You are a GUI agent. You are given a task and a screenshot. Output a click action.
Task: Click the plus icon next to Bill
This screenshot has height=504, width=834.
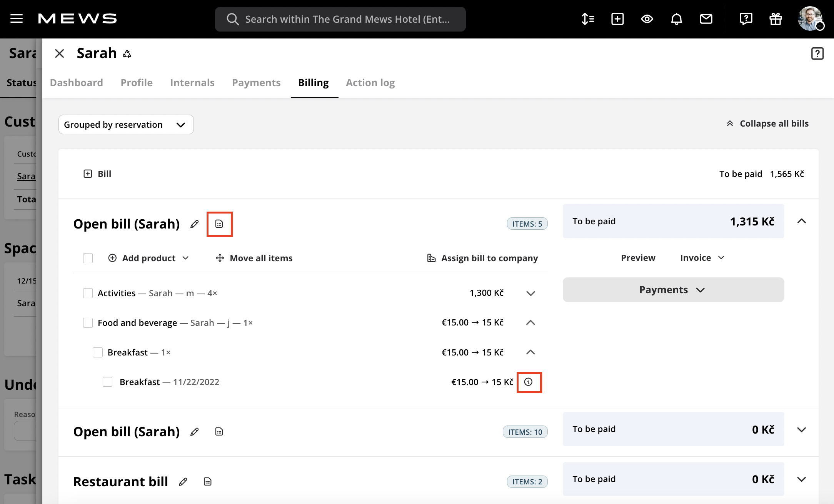click(x=88, y=174)
